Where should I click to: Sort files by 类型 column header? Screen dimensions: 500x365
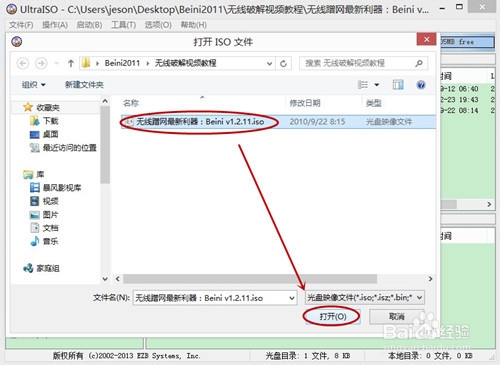[x=373, y=103]
